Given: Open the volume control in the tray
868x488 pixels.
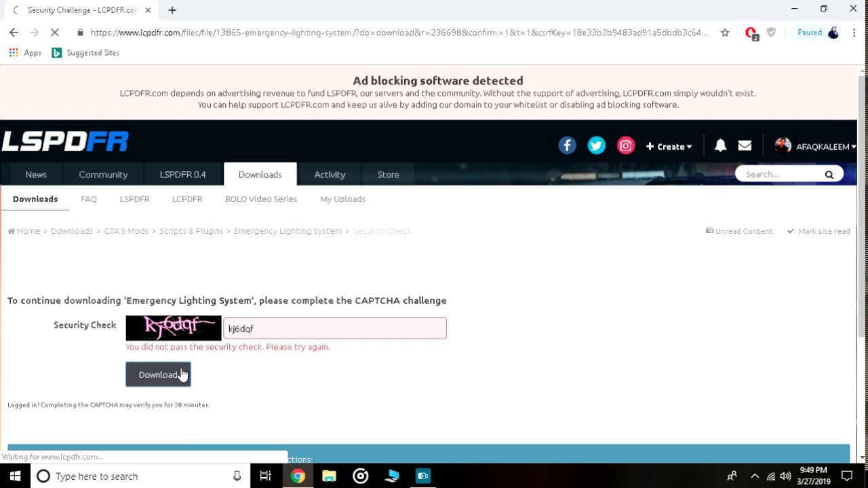Looking at the screenshot, I should [785, 476].
